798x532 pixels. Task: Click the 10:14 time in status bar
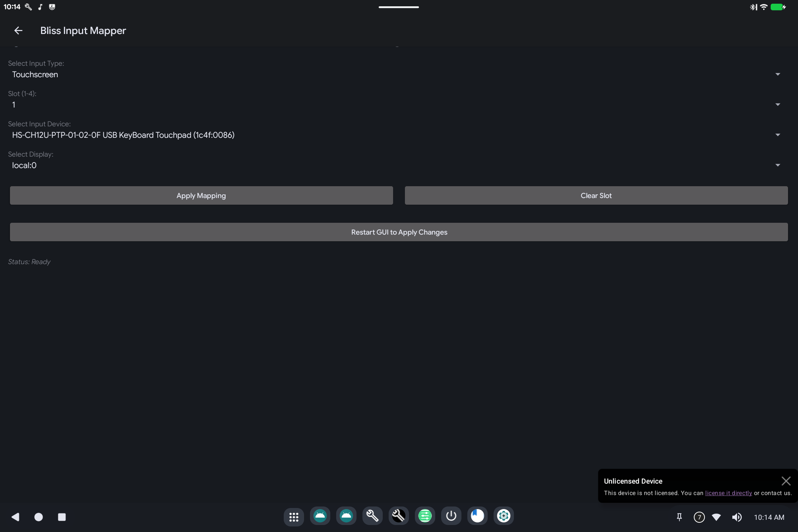coord(12,7)
